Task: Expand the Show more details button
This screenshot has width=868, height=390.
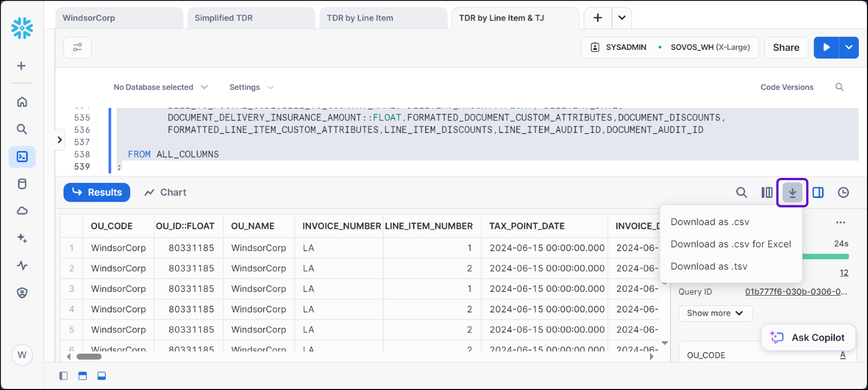Action: coord(715,313)
